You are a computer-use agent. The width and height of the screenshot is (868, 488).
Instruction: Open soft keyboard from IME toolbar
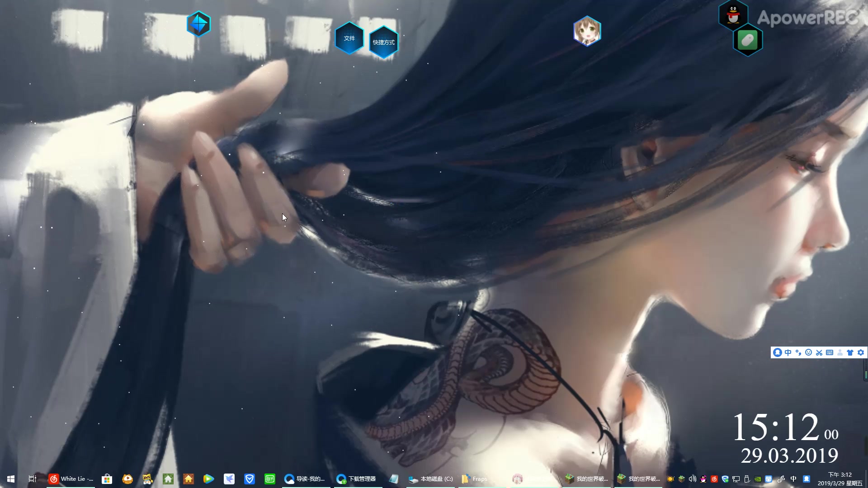pyautogui.click(x=830, y=352)
